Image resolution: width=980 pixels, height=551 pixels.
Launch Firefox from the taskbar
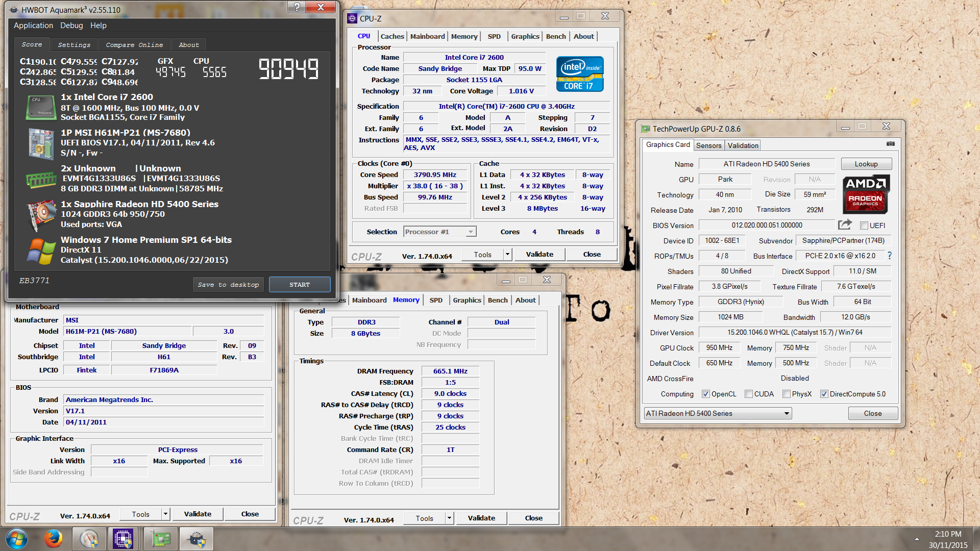pos(53,539)
